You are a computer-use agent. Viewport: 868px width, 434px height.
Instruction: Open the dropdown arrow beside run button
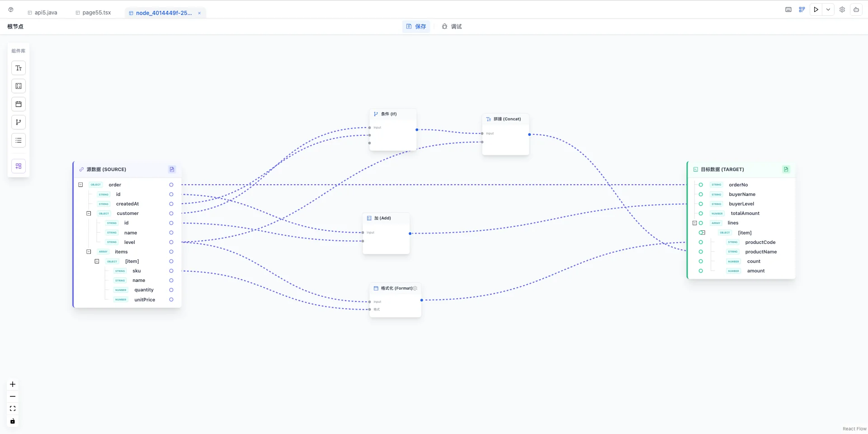[x=828, y=10]
